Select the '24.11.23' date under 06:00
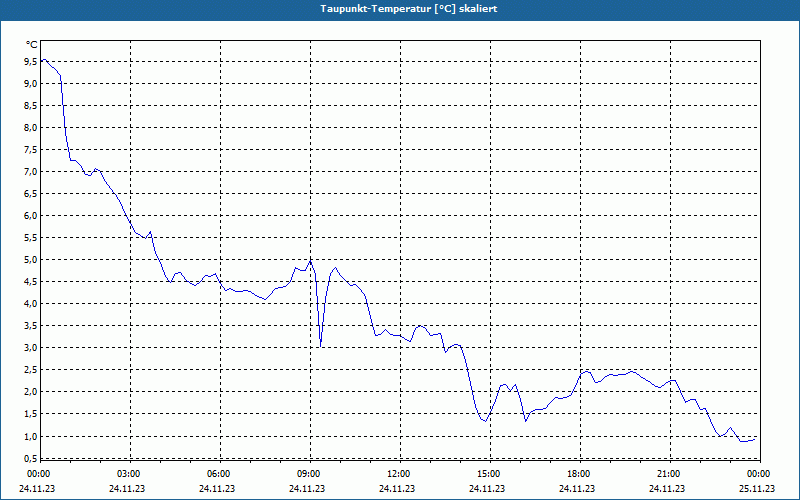800x500 pixels. coord(217,489)
